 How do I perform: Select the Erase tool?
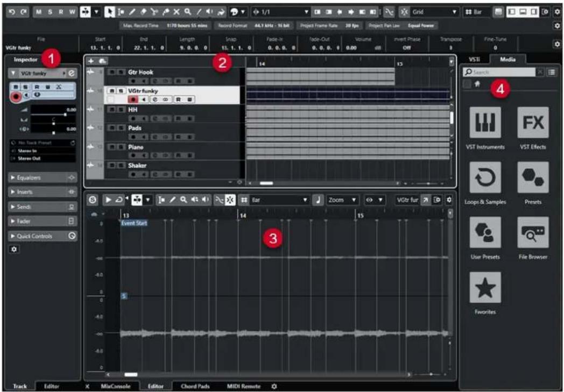143,12
